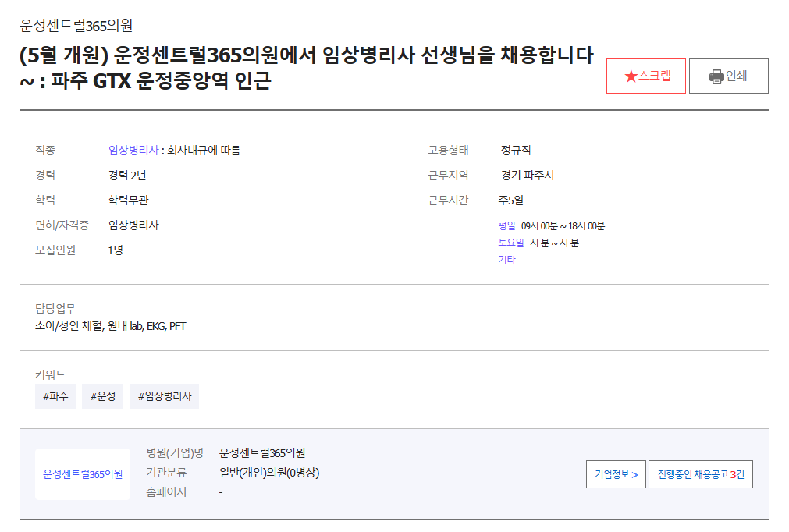Viewport: 789px width, 532px height.
Task: Open the 운정센트럴365의원 company logo box
Action: click(x=83, y=473)
